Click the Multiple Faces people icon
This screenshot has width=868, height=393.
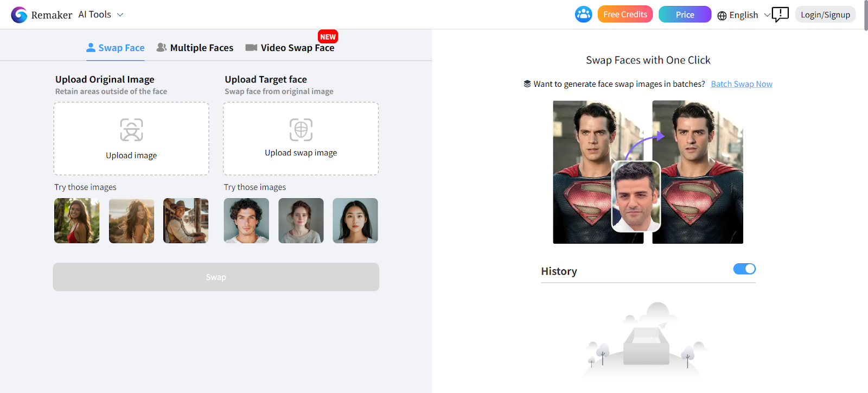coord(162,47)
